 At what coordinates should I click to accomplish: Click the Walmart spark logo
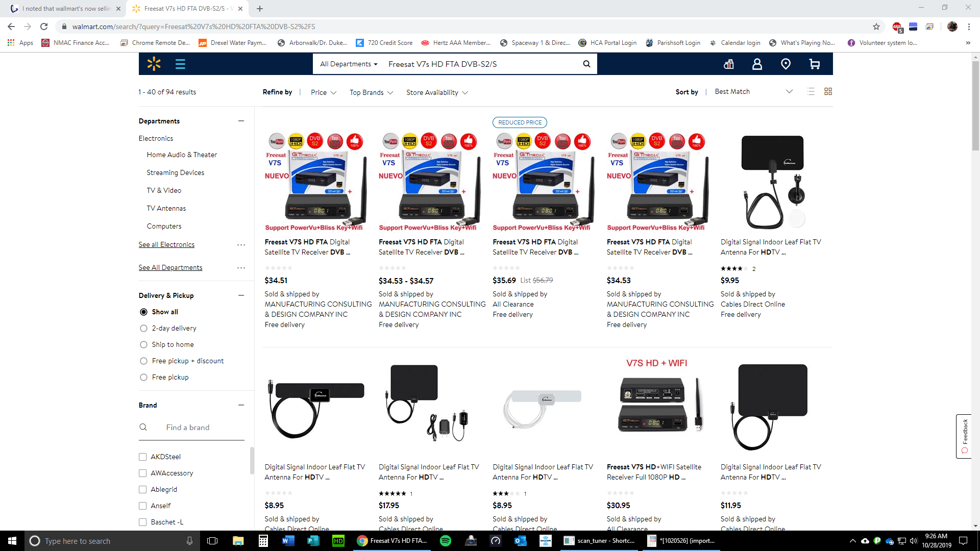(154, 64)
